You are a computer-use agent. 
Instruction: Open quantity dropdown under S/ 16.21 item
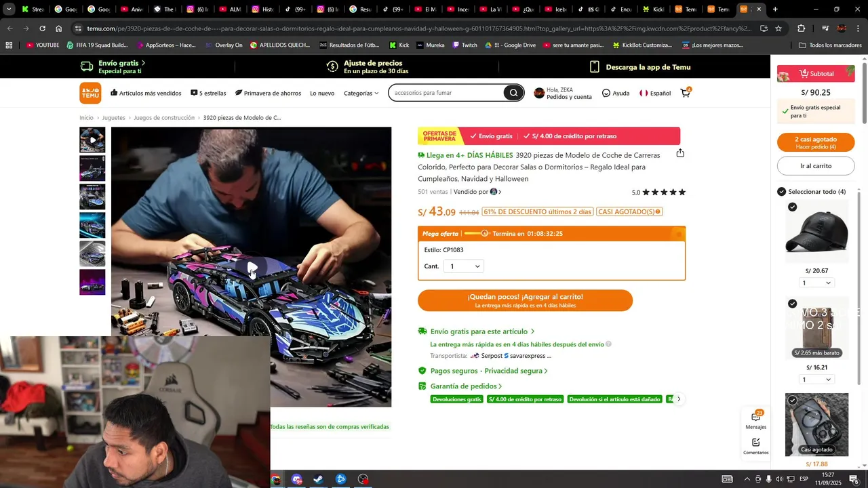pos(816,380)
